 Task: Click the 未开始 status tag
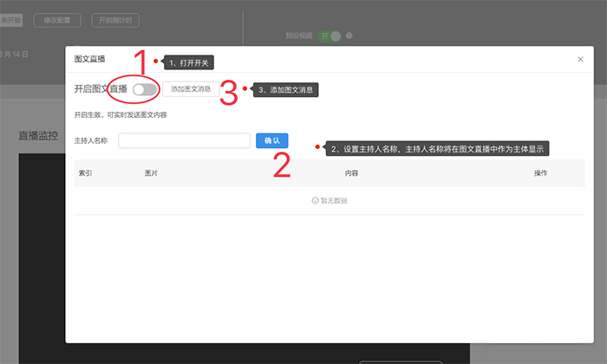coord(10,20)
